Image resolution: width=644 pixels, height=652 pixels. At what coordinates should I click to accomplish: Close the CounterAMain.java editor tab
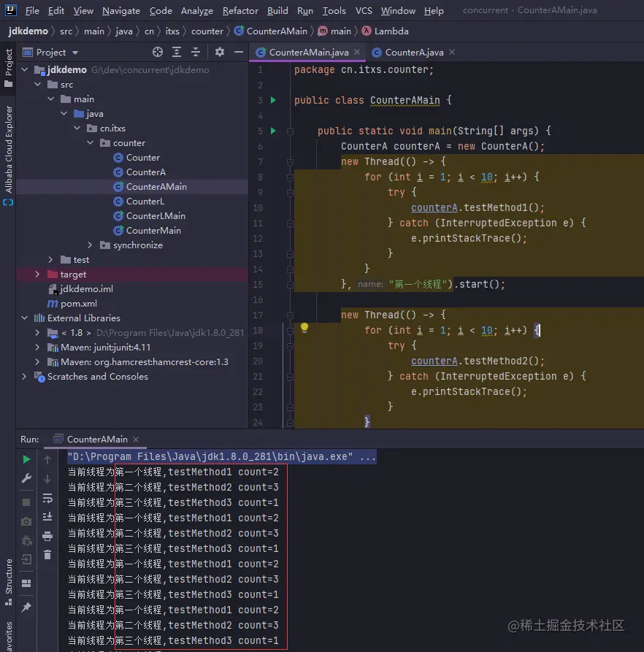click(x=357, y=52)
